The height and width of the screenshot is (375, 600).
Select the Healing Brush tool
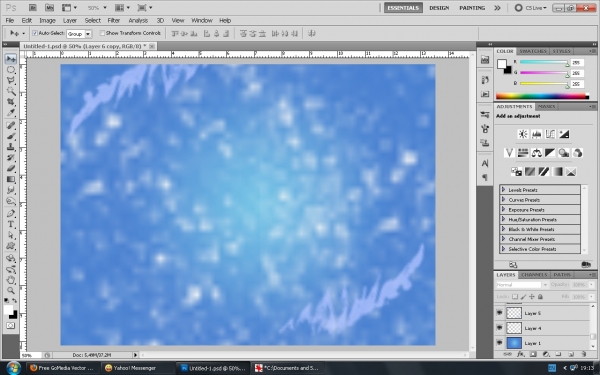11,126
